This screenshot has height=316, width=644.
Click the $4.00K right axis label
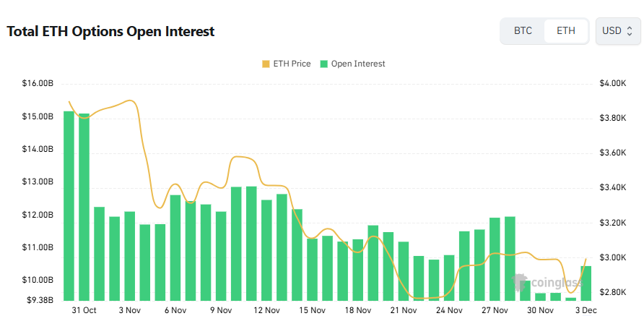pos(612,84)
